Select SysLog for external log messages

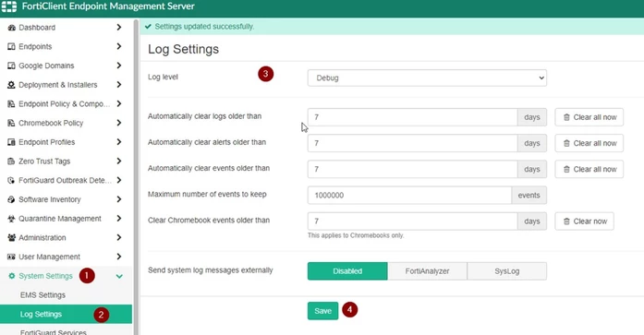[507, 271]
